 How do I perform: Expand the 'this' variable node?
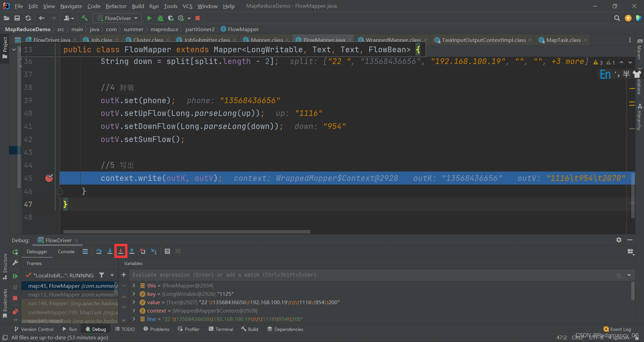[x=134, y=285]
